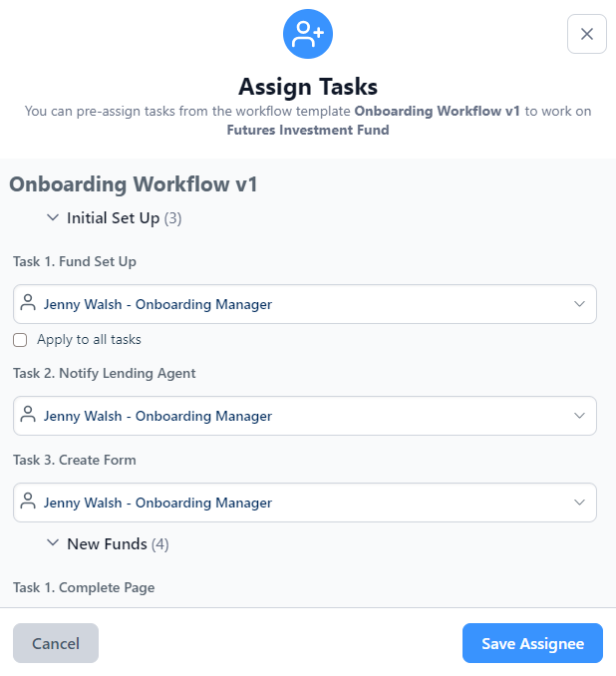Click person icon in Create Form field
The image size is (616, 676).
[28, 503]
